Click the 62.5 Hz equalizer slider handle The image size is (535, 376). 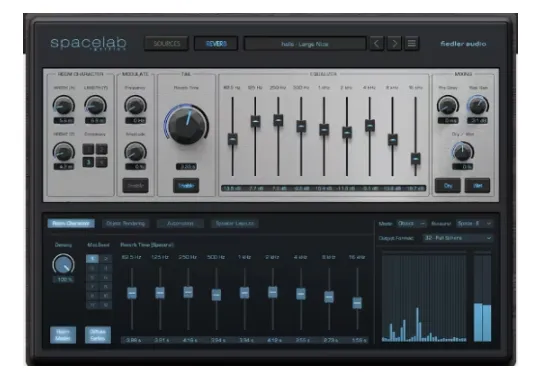pos(233,139)
